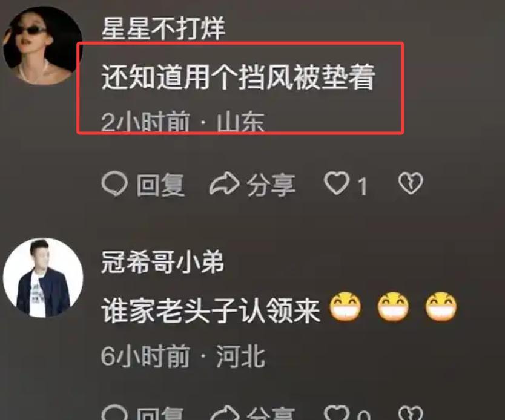The width and height of the screenshot is (505, 420).
Task: Click the reply bubble icon under 冠希哥小弟's comment
Action: tap(114, 413)
